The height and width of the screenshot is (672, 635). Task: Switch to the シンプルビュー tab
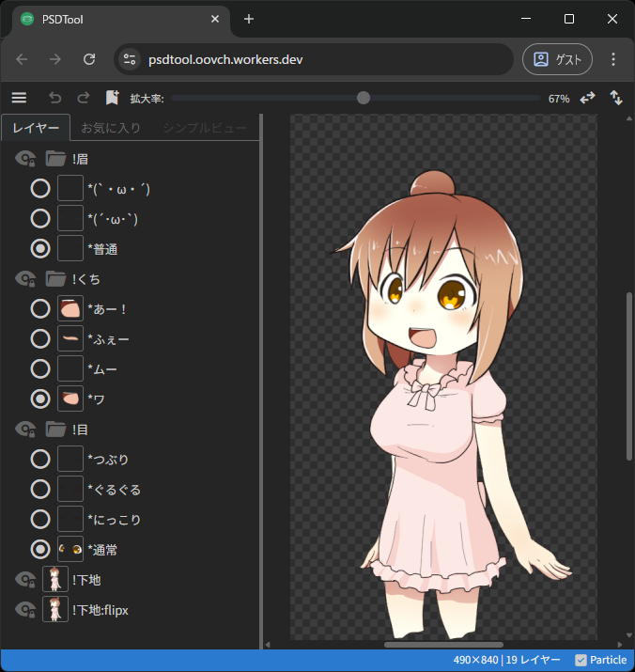click(x=205, y=128)
